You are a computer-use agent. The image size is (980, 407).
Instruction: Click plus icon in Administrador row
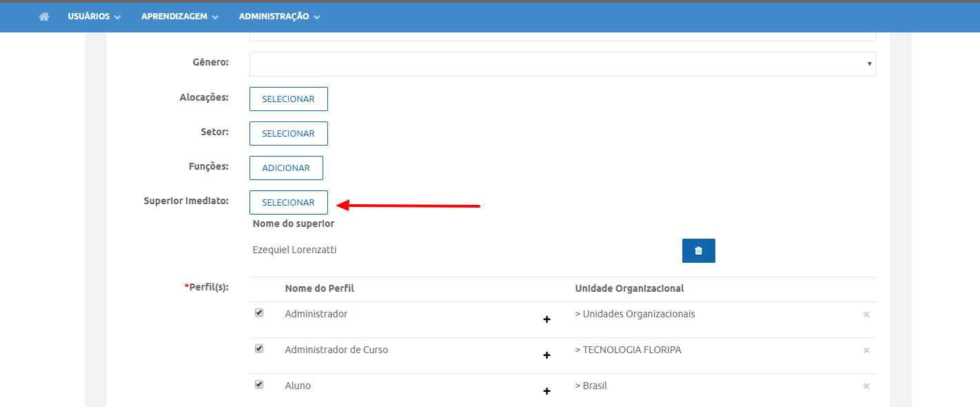coord(547,319)
